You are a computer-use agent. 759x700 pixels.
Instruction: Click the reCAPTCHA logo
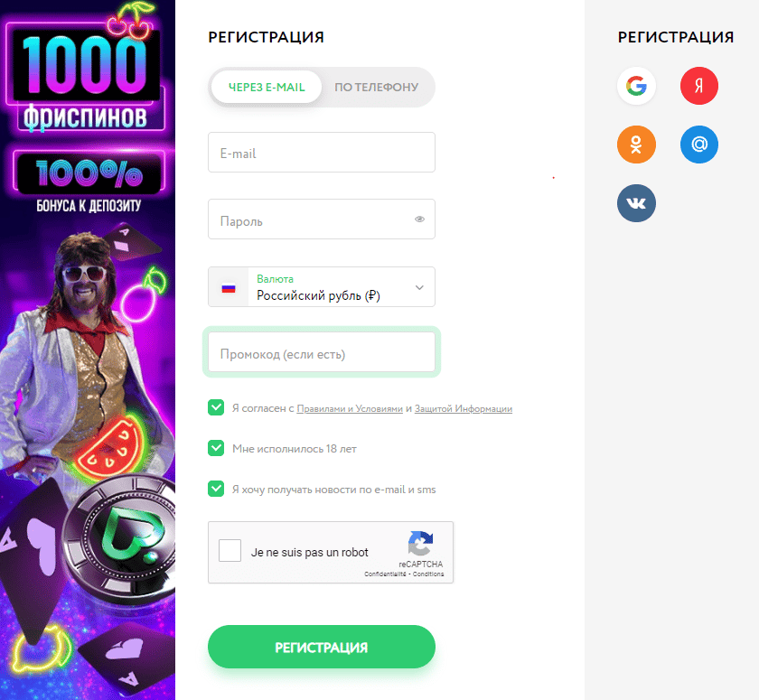click(x=420, y=543)
